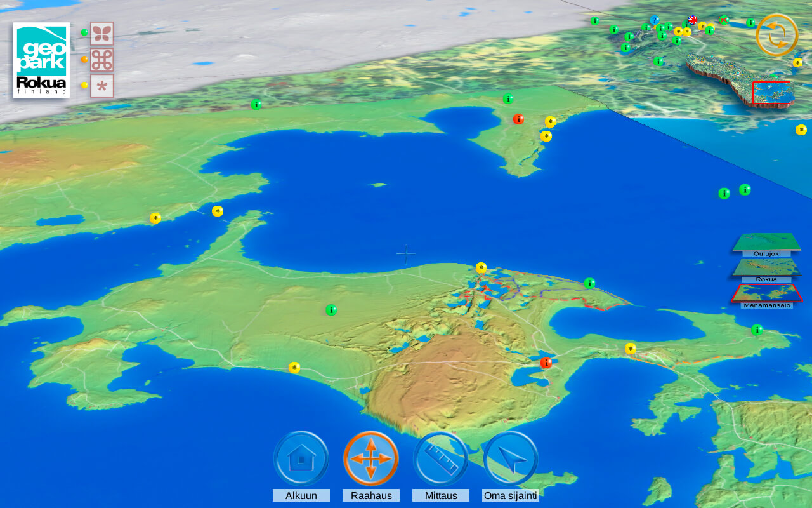Toggle the butterfly category filter

[x=101, y=34]
